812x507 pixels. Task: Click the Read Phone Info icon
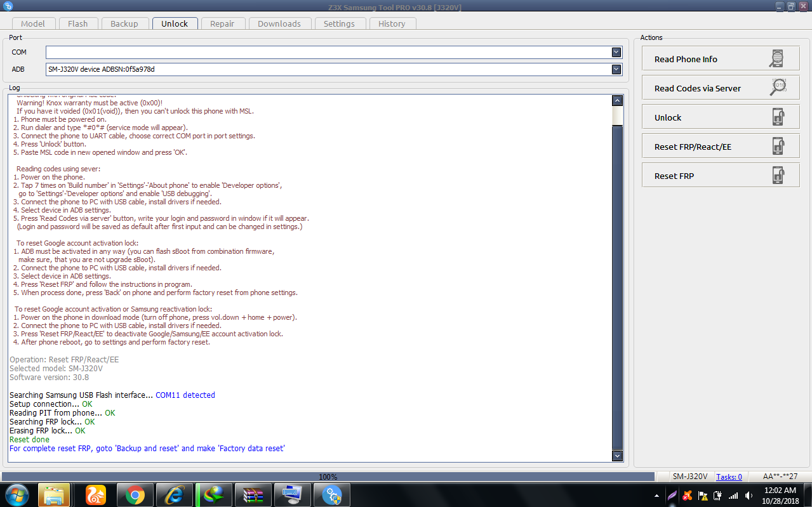click(776, 59)
